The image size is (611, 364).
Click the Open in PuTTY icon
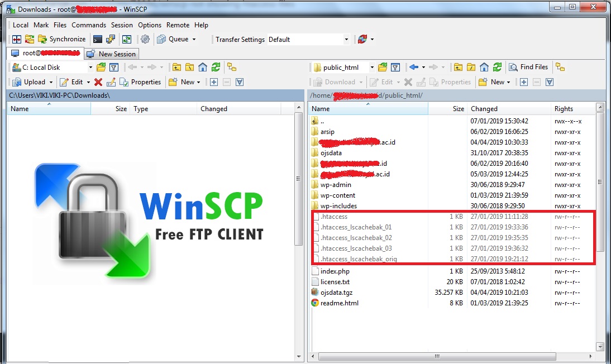coord(111,39)
